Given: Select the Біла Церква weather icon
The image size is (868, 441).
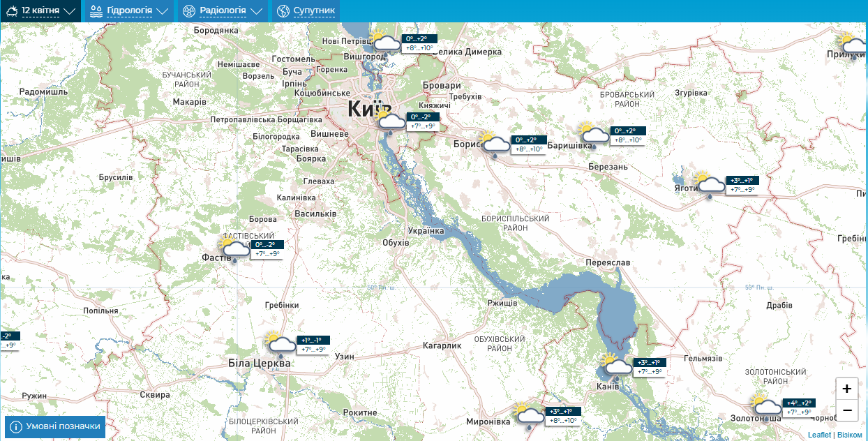Looking at the screenshot, I should tap(280, 344).
